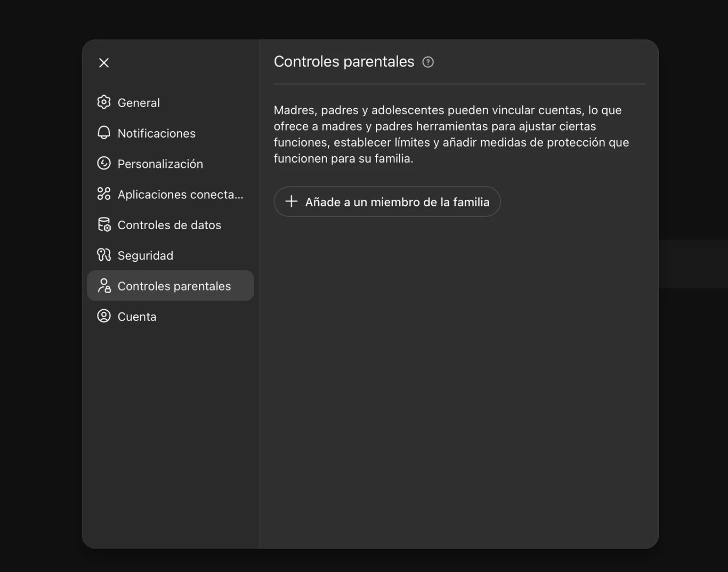Viewport: 728px width, 572px height.
Task: Click the plus icon in the family button
Action: (x=292, y=202)
